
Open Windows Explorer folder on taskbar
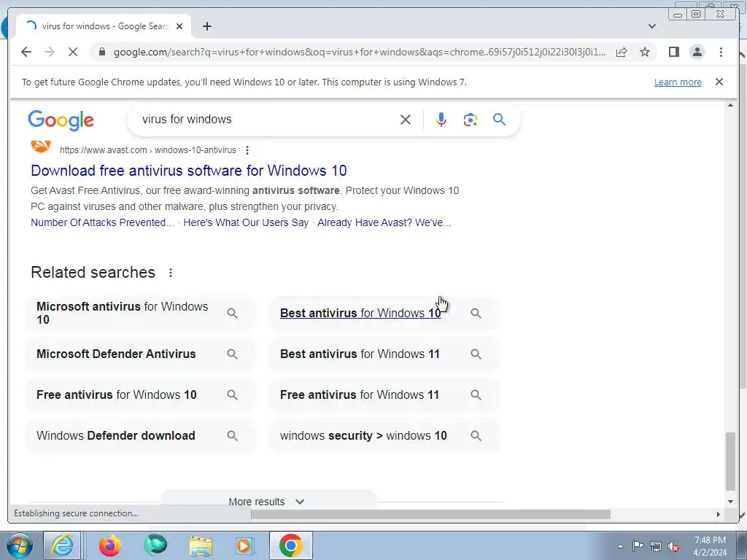click(201, 545)
